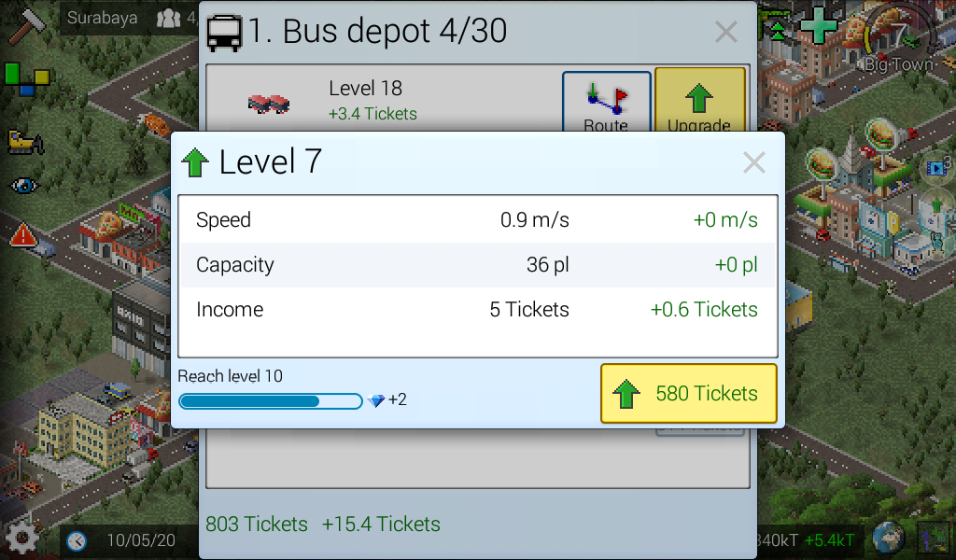Click the Big Town rank gauge

click(x=900, y=37)
